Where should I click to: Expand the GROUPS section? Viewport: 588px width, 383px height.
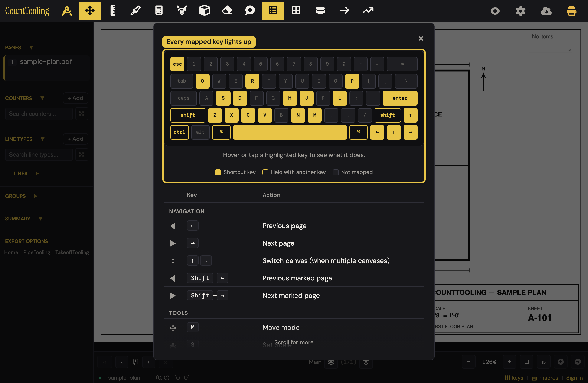click(36, 196)
